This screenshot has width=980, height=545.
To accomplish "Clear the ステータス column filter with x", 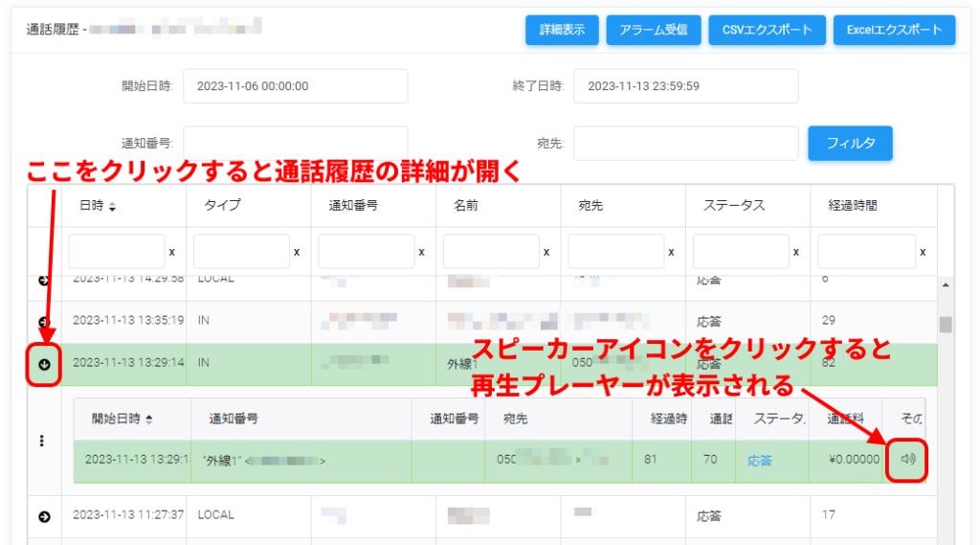I will (x=796, y=252).
